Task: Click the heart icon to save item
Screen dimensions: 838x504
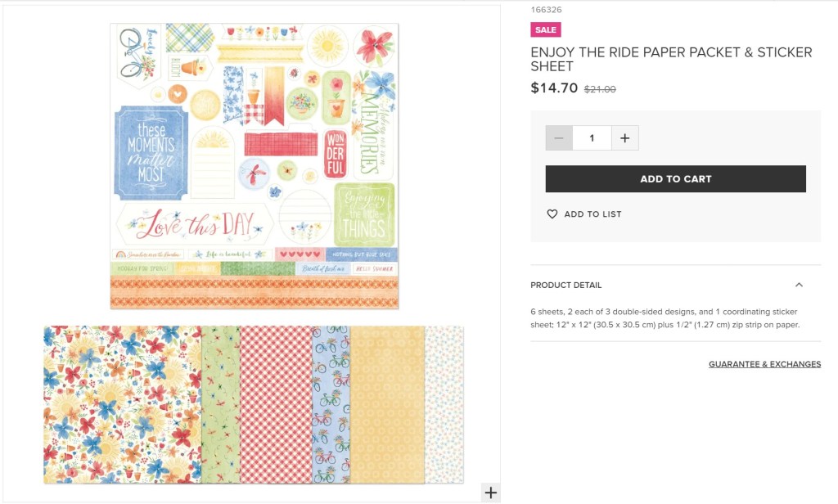Action: (552, 214)
